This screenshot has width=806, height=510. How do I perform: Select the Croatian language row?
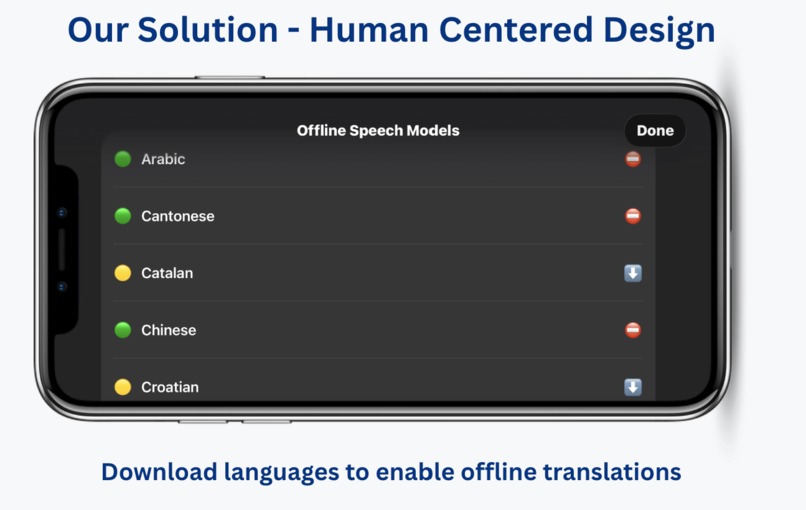click(378, 381)
